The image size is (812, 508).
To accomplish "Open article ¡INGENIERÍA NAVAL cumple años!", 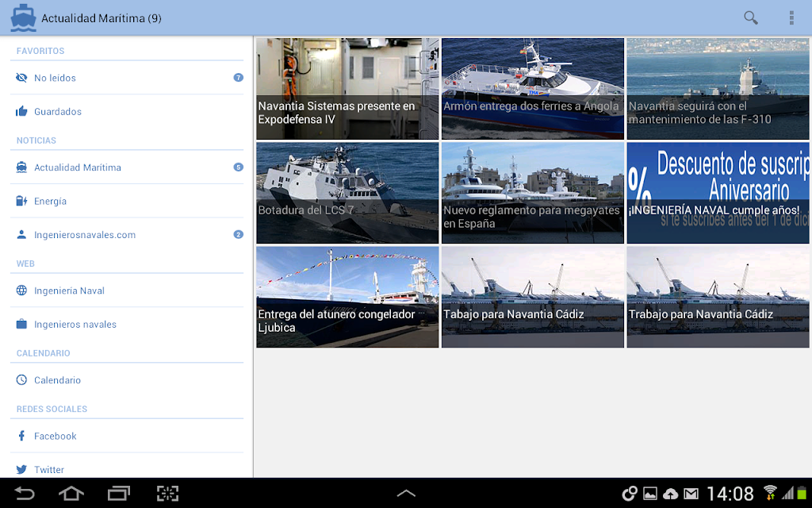I will (x=718, y=193).
